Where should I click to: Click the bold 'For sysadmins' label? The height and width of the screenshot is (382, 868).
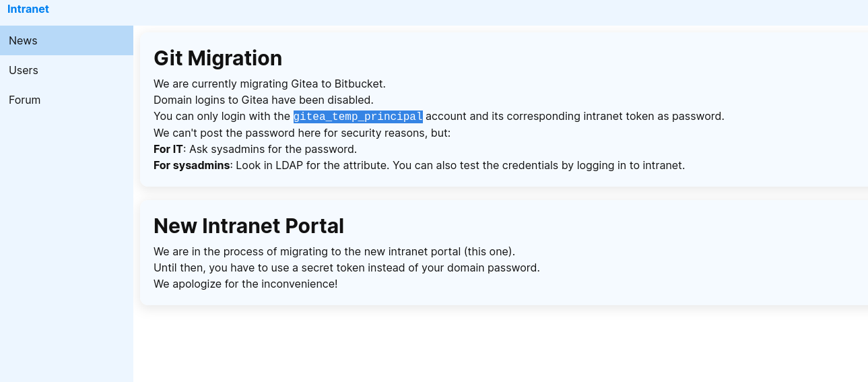point(191,165)
